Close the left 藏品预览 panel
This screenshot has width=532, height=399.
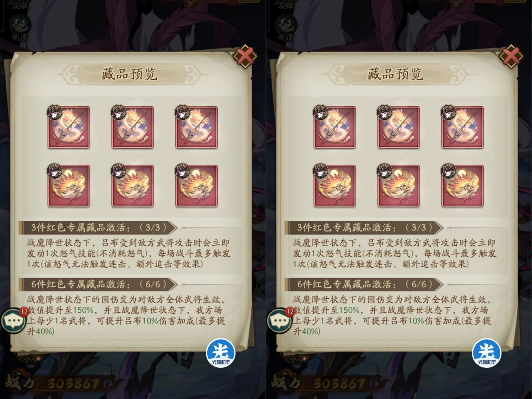[x=245, y=57]
